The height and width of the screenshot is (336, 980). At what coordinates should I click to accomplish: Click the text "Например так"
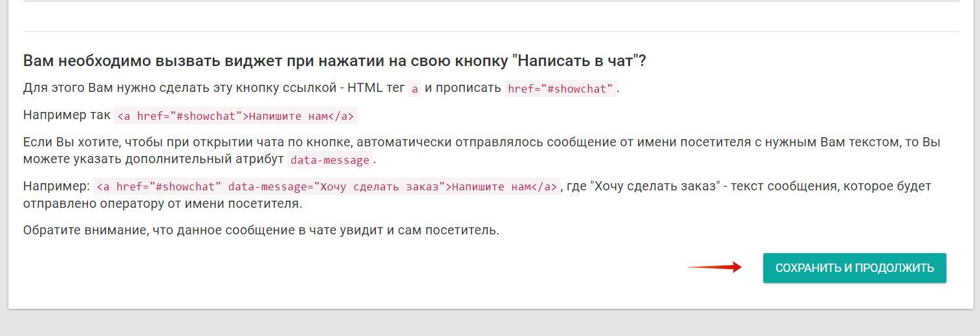(67, 116)
